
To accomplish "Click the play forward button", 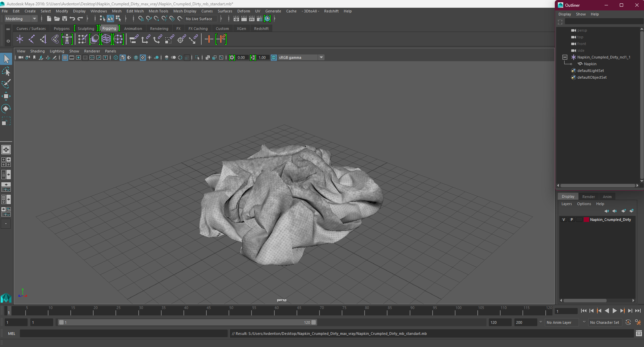I will 615,311.
